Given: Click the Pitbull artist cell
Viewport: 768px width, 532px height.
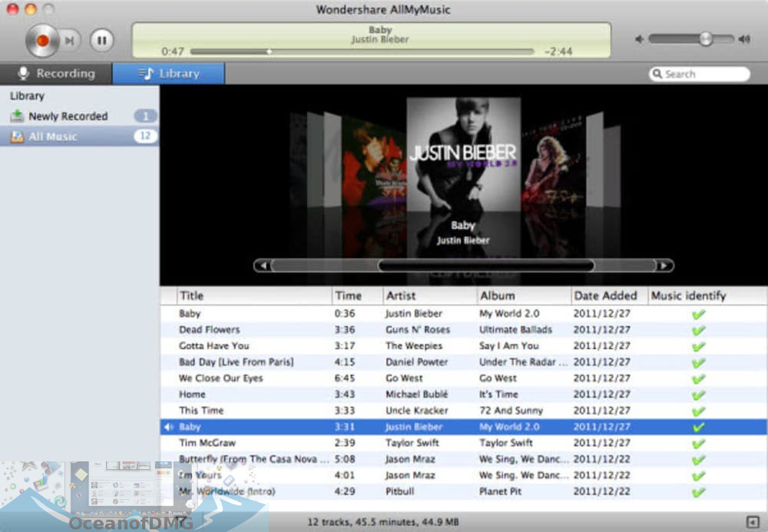Looking at the screenshot, I should click(399, 491).
